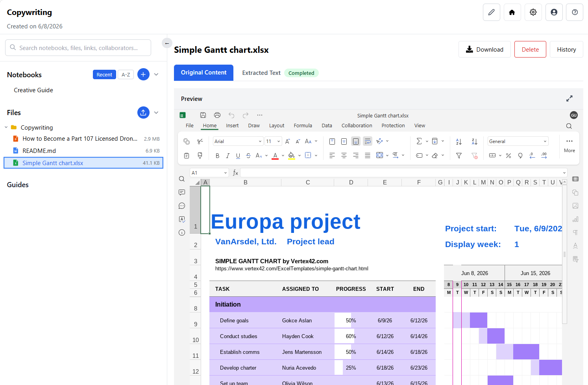
Task: Switch to the Formula tab
Action: (x=303, y=125)
